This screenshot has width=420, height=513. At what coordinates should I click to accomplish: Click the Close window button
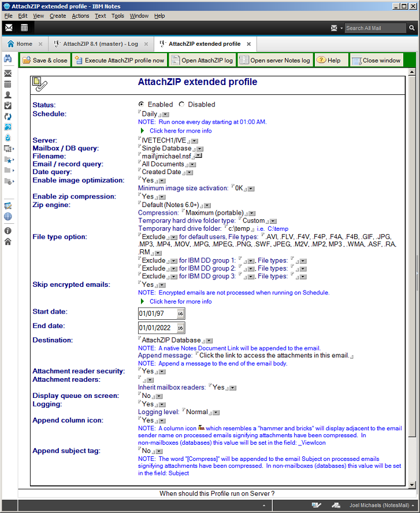tap(376, 60)
